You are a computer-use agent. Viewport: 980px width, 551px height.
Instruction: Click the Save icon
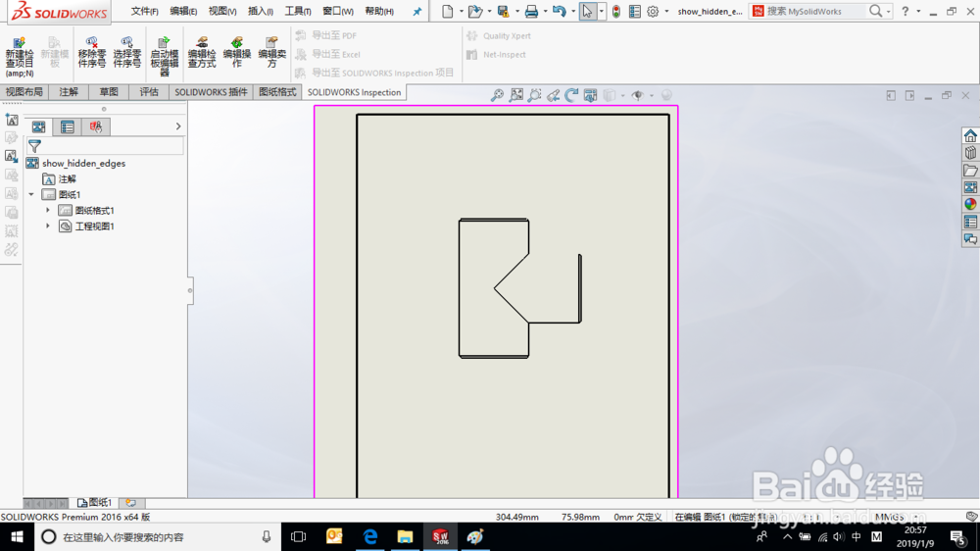tap(503, 11)
